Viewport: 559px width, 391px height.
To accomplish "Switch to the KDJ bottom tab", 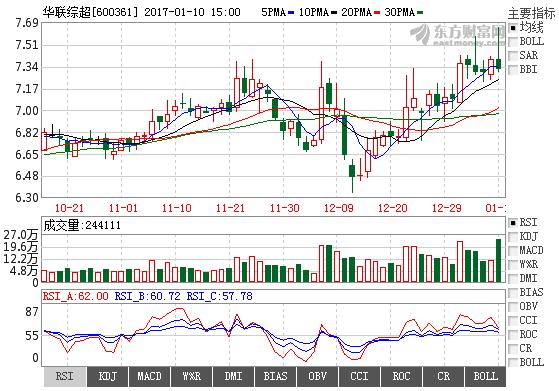I will point(107,376).
